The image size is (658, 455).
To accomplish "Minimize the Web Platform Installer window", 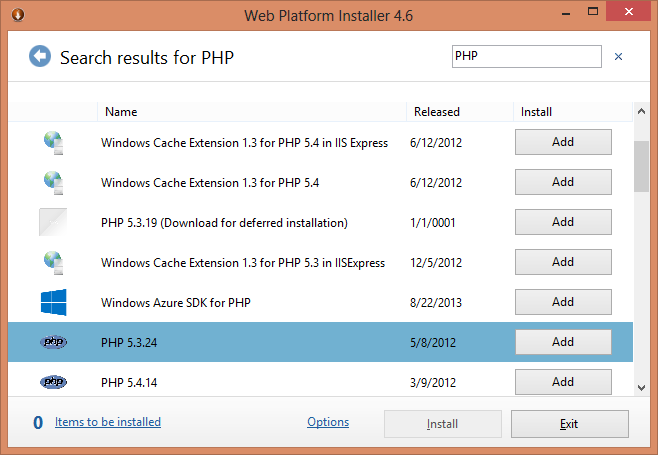I will [x=566, y=14].
